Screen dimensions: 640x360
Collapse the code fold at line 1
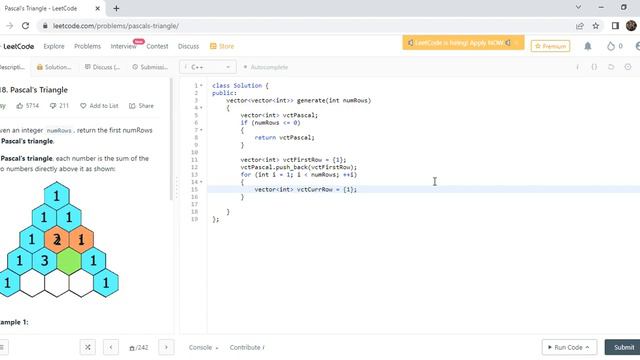pos(201,86)
